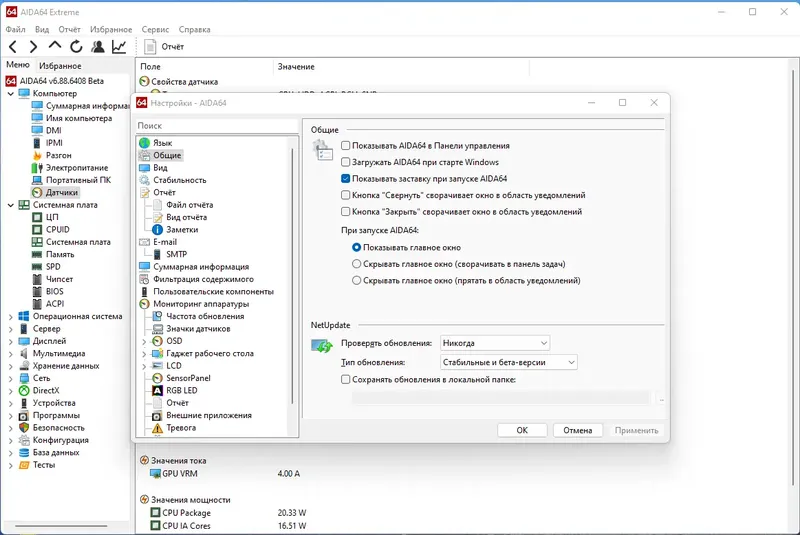Expand Хранение данных node

pos(10,366)
